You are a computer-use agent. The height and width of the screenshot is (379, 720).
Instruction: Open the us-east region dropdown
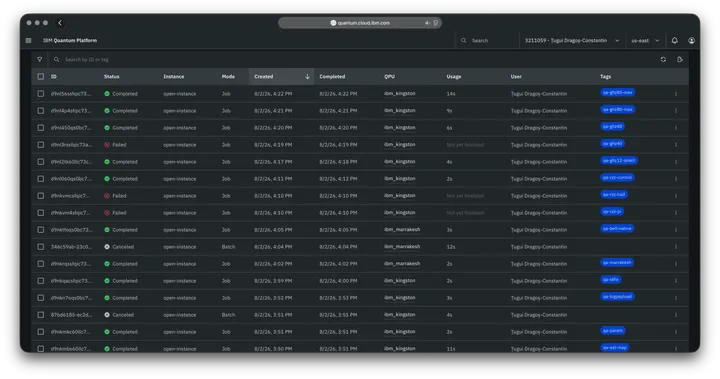click(645, 40)
